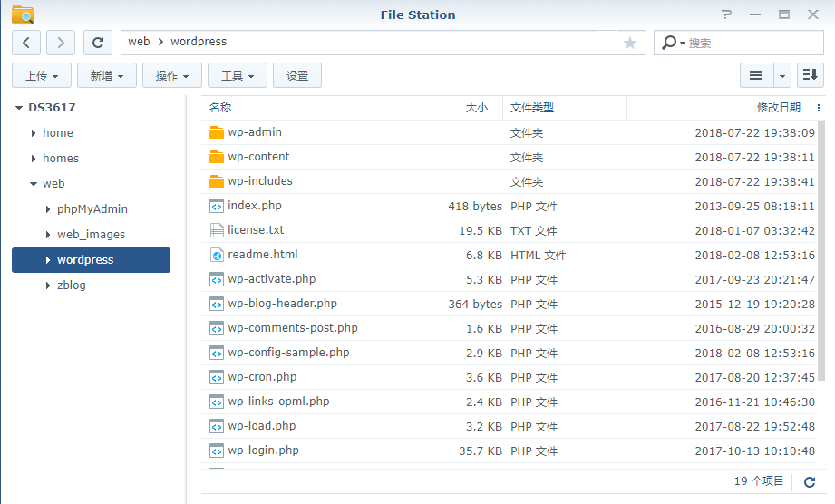Click the forward navigation arrow
Screen dimensions: 835x504
click(61, 43)
